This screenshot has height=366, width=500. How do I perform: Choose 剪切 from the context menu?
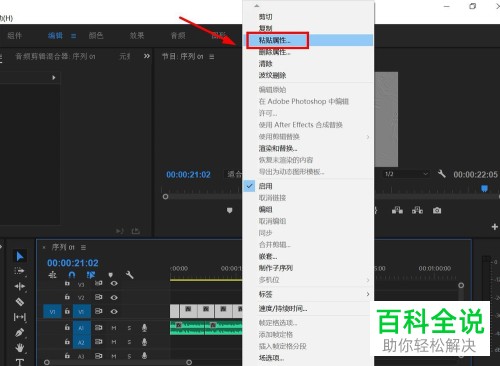click(308, 17)
